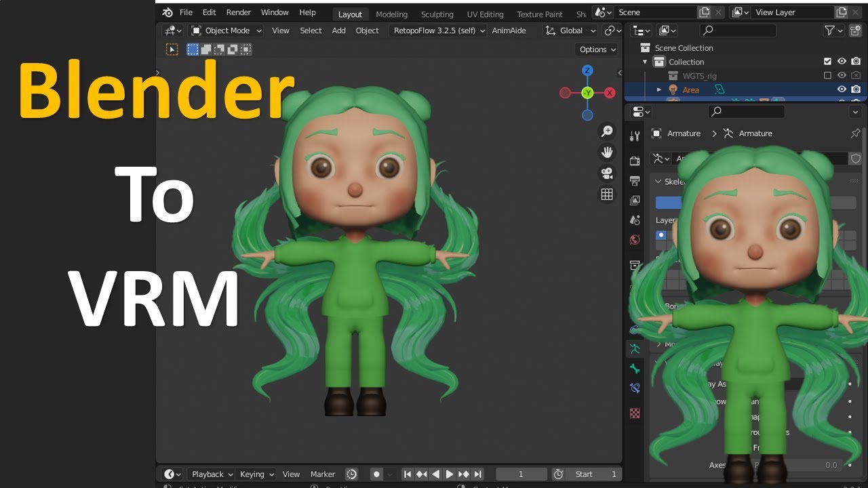This screenshot has height=488, width=868.
Task: Choose the Subtract selection mode icon
Action: tap(219, 49)
